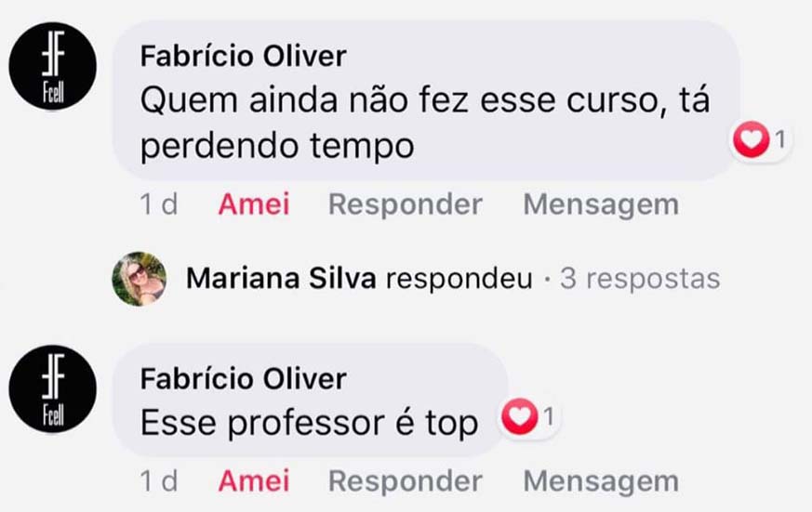Toggle Amei on the first comment
Image resolution: width=812 pixels, height=512 pixels.
point(254,204)
